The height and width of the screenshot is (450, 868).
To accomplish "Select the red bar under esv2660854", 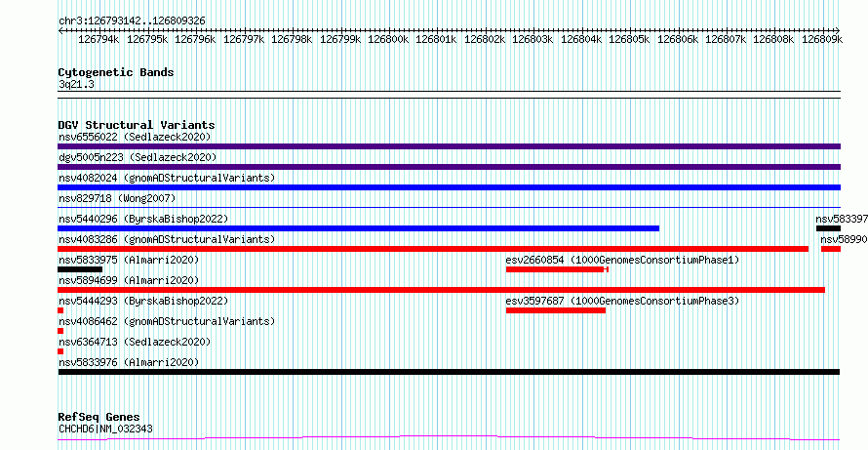I will [555, 269].
